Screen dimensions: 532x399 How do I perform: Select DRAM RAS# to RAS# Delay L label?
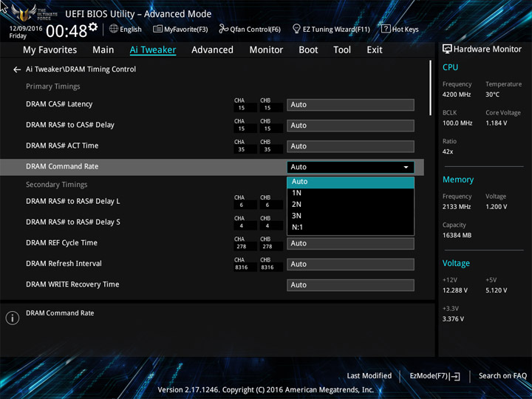pyautogui.click(x=73, y=201)
